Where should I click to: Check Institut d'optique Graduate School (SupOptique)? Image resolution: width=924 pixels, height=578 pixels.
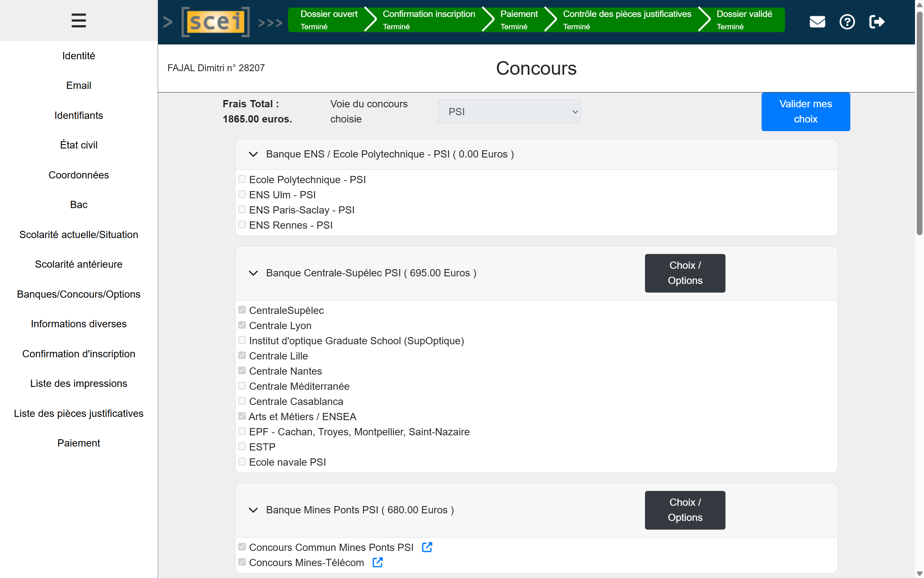[x=242, y=340]
